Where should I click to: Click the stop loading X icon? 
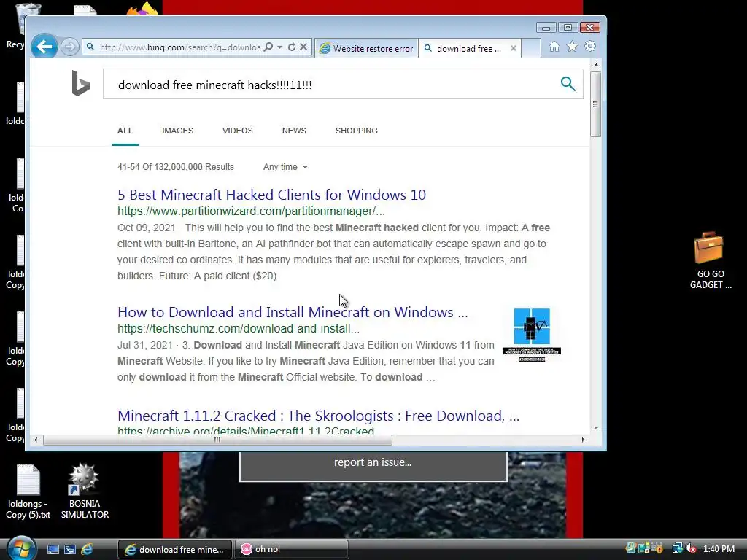(x=303, y=47)
